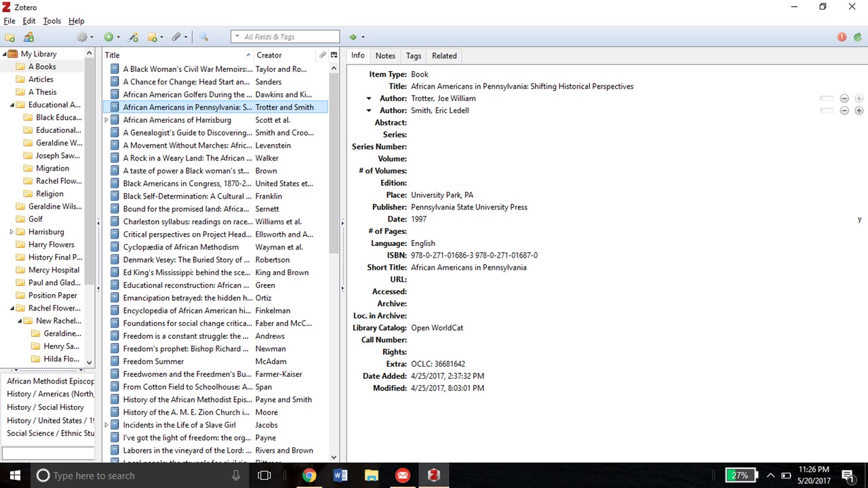This screenshot has width=868, height=488.
Task: Open the Actions gear menu
Action: coord(82,37)
